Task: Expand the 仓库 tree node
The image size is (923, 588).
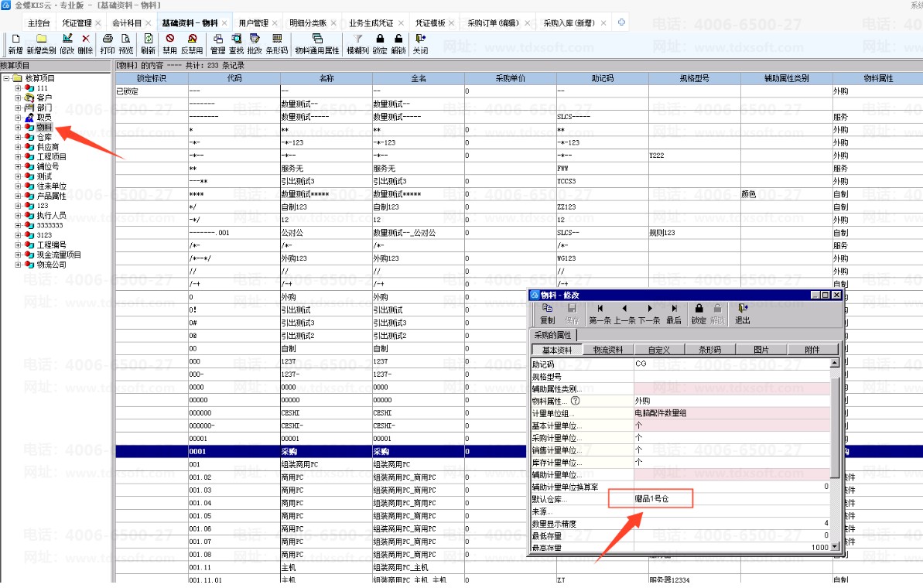Action: pos(19,136)
